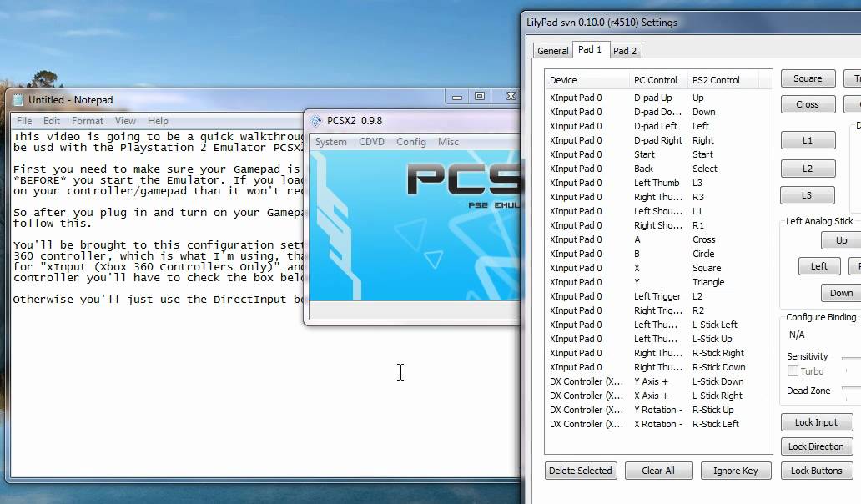Switch to the Pad 2 tab
Viewport: 861px width, 504px height.
625,51
